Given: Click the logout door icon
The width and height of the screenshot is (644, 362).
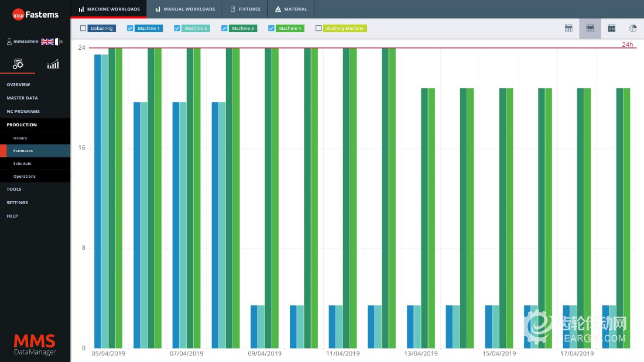Looking at the screenshot, I should (60, 42).
